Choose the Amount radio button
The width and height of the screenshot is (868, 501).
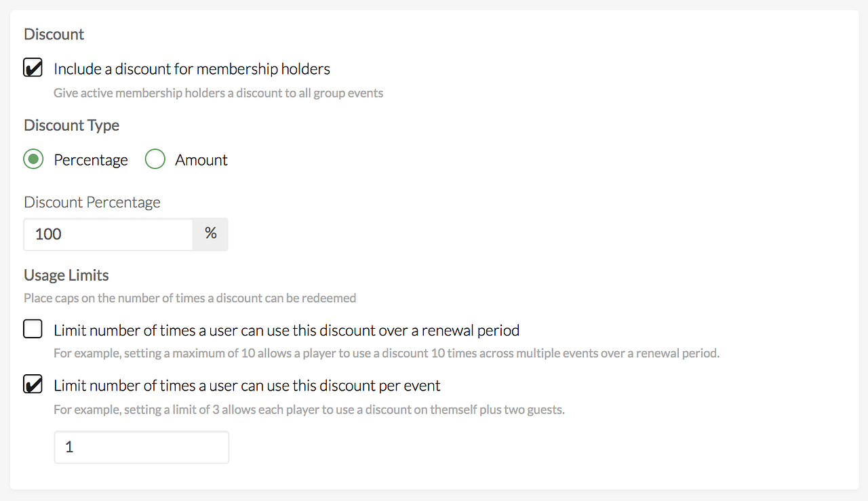pyautogui.click(x=155, y=160)
